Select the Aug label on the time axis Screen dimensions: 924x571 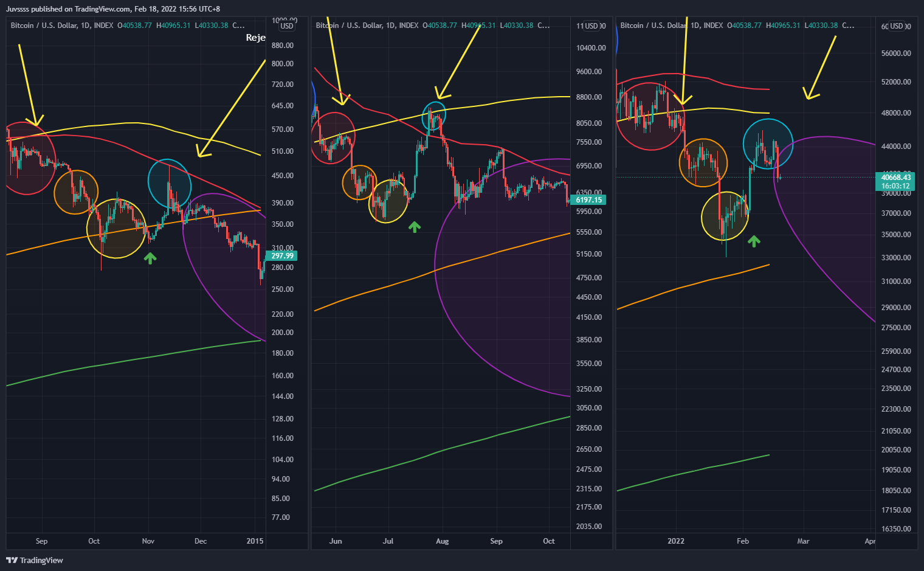(x=443, y=541)
